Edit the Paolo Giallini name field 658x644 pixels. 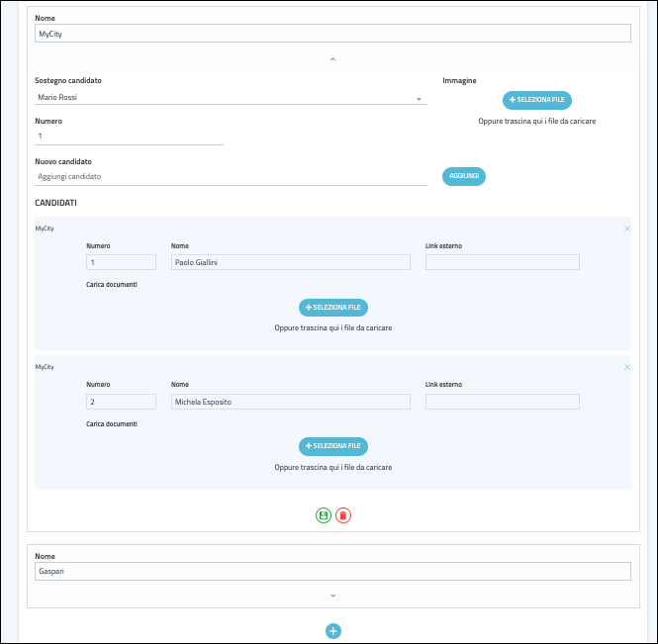coord(290,262)
